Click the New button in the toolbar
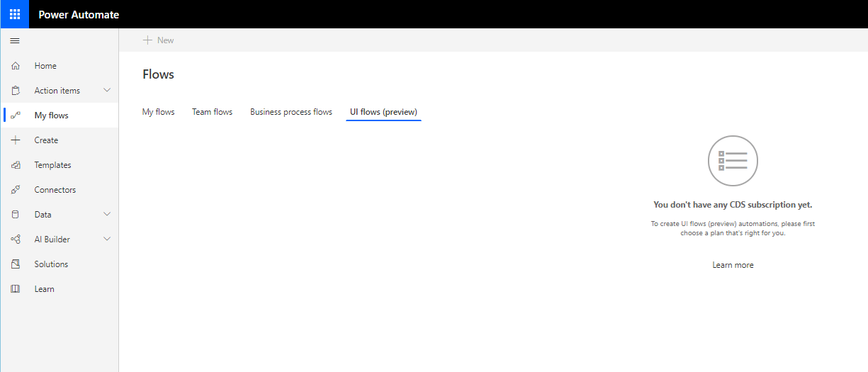The width and height of the screenshot is (868, 372). point(158,40)
